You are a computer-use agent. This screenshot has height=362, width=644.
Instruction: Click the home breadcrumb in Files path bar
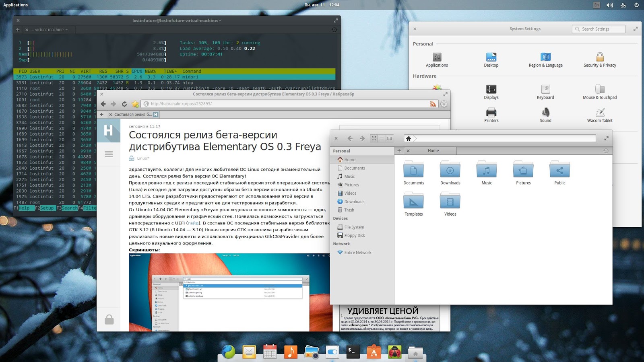pyautogui.click(x=409, y=138)
